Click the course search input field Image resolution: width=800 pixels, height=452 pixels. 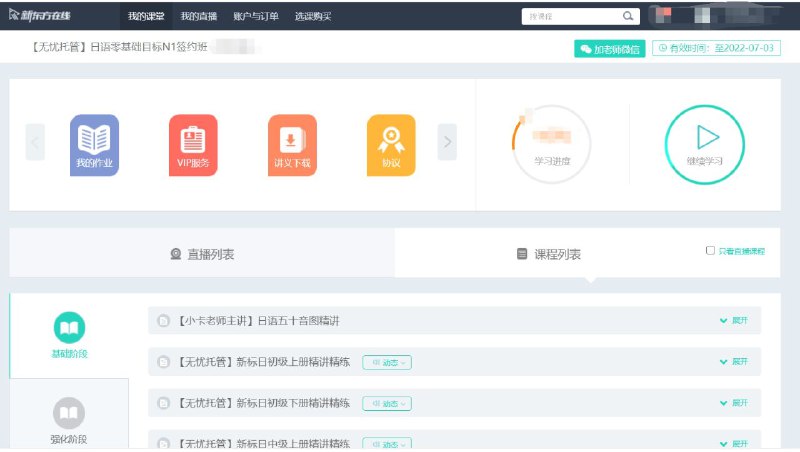[x=581, y=16]
